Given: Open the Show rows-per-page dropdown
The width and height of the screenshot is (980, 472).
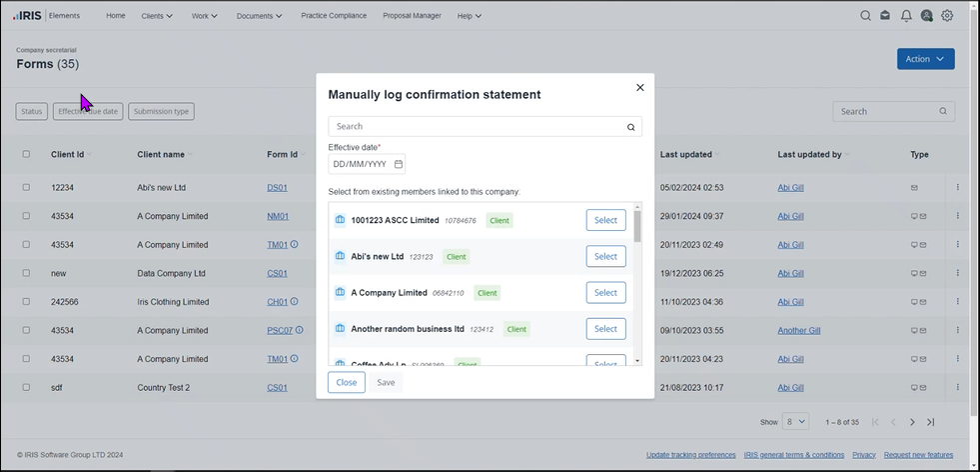Looking at the screenshot, I should tap(795, 422).
